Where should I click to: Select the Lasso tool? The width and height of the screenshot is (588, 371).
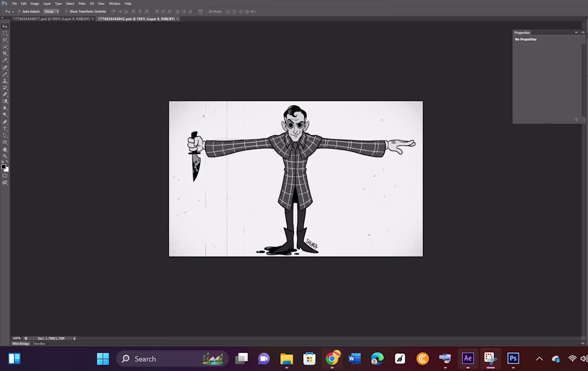(x=5, y=38)
